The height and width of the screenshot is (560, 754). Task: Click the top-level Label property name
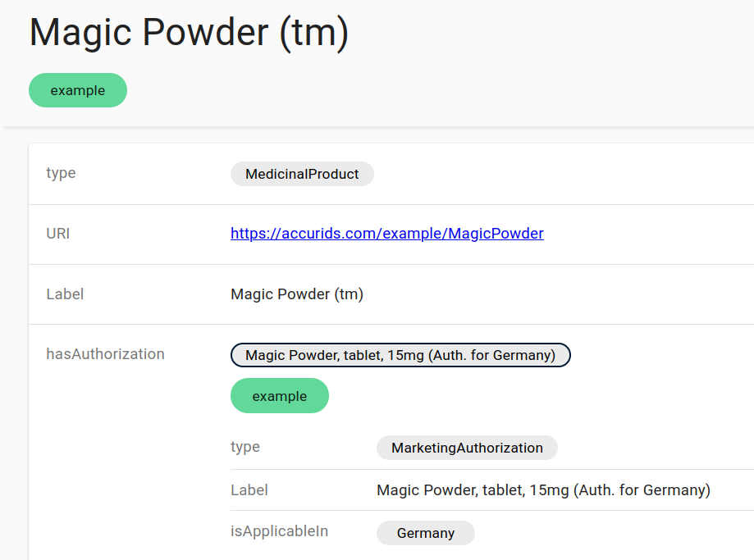pyautogui.click(x=65, y=294)
